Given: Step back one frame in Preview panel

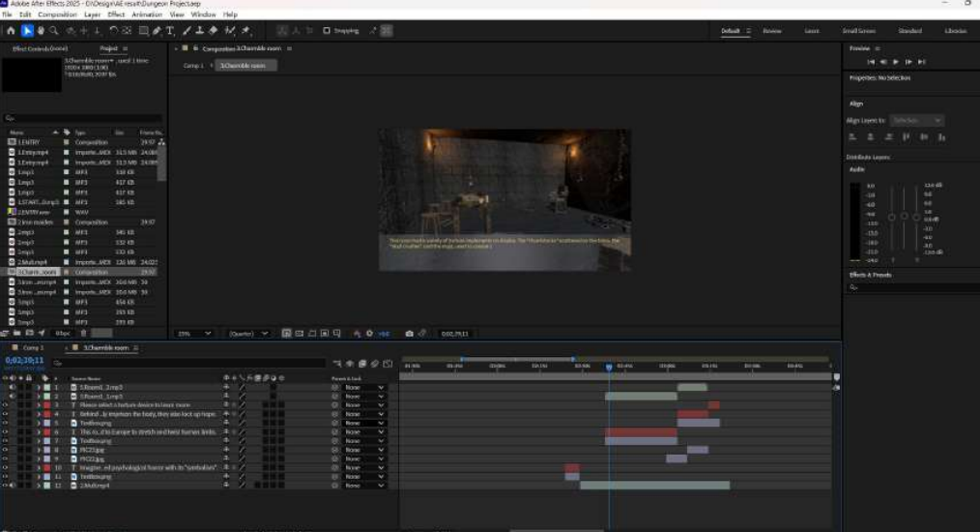Looking at the screenshot, I should [x=883, y=62].
